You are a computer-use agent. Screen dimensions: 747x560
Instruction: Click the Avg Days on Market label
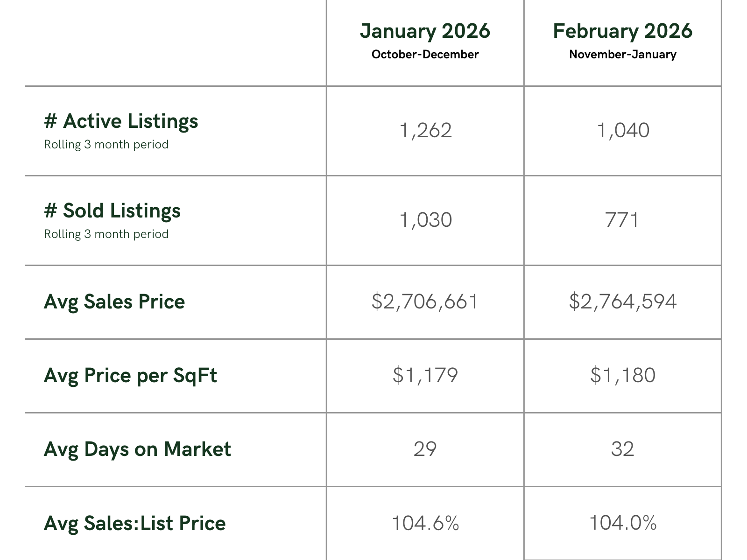137,449
